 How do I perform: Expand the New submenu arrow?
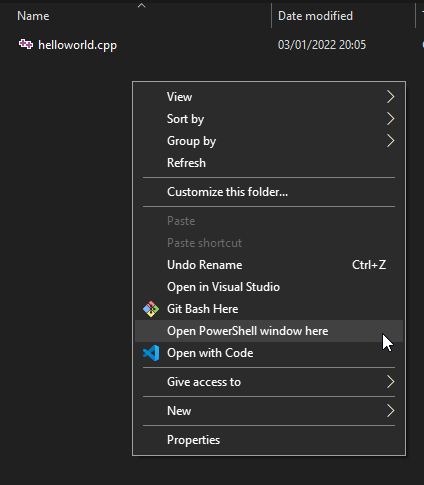[390, 411]
